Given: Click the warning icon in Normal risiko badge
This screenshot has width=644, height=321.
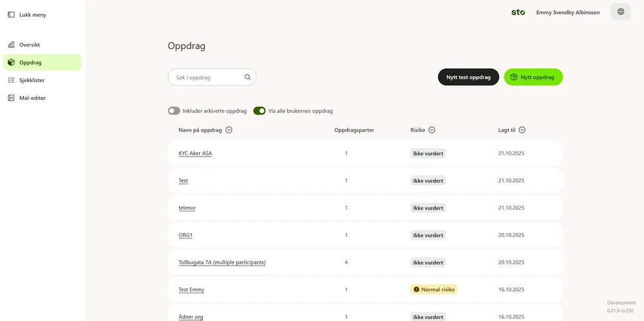Looking at the screenshot, I should point(417,289).
